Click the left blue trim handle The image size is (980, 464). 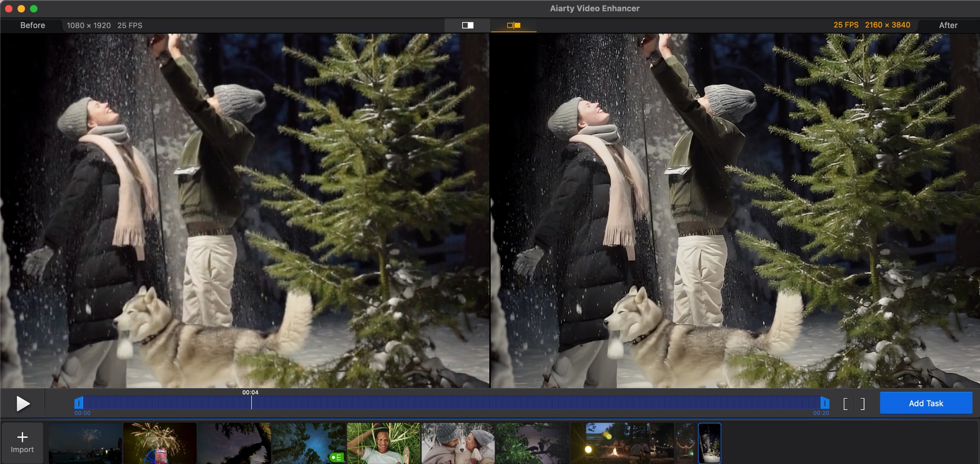point(79,403)
